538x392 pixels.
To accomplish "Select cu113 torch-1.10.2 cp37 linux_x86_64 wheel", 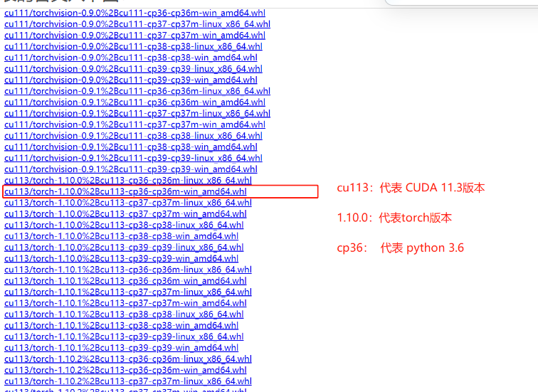I will (128, 381).
